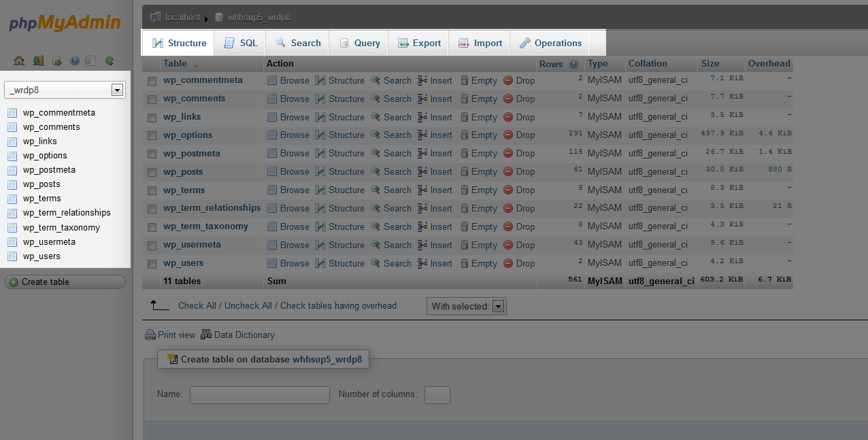868x440 pixels.
Task: Click the Number of columns input box
Action: [437, 395]
